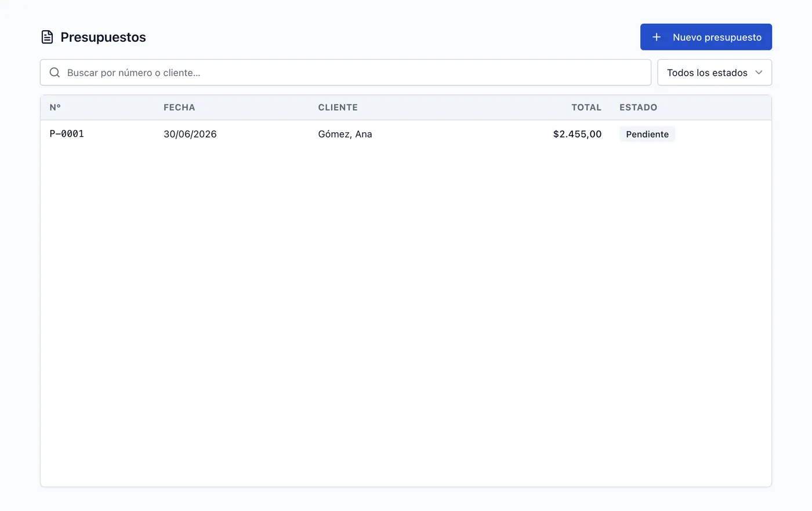Image resolution: width=812 pixels, height=511 pixels.
Task: Click the CLIENTE column header
Action: pos(338,107)
